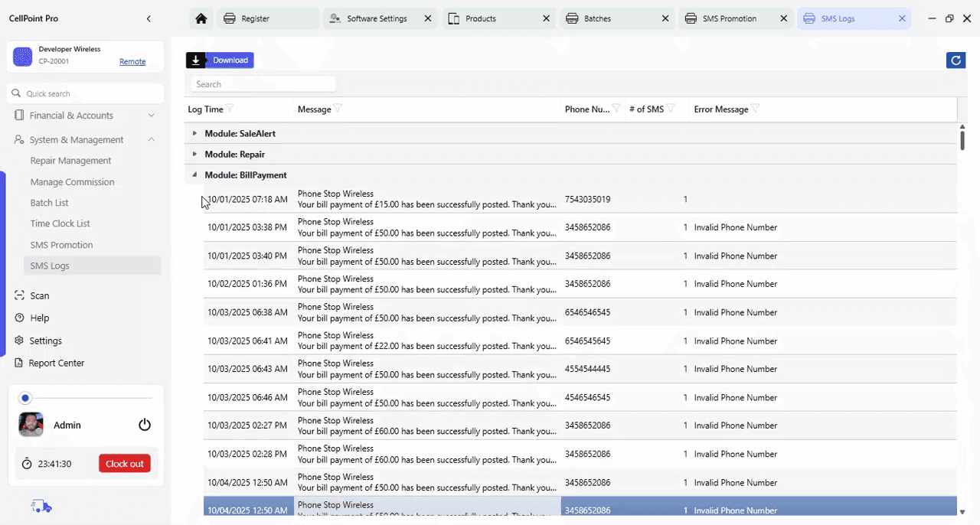This screenshot has width=980, height=525.
Task: Click the Download button
Action: point(220,60)
